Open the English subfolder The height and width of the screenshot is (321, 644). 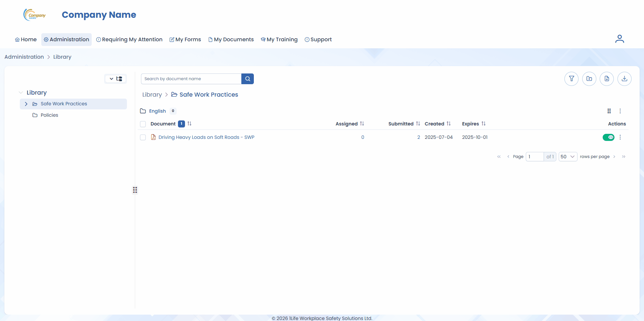coord(157,111)
